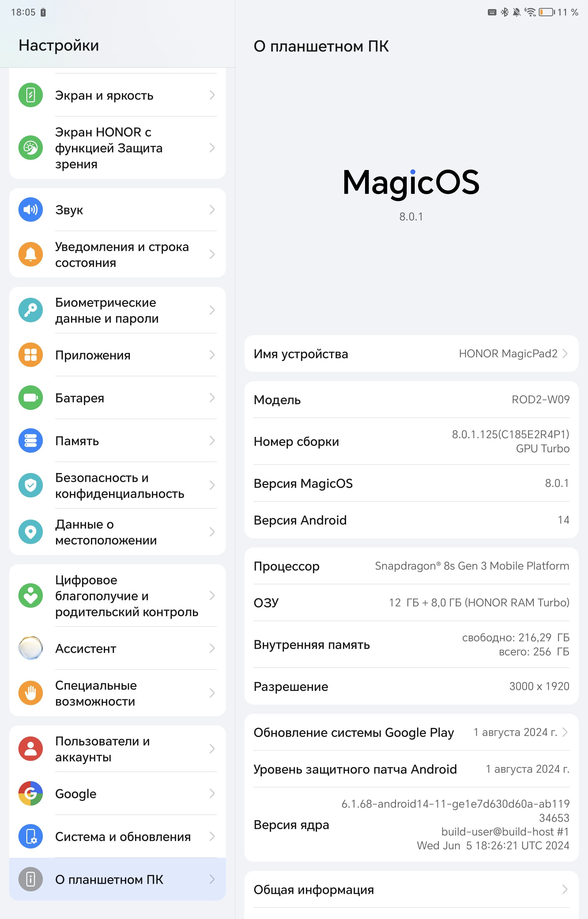Image resolution: width=588 pixels, height=919 pixels.
Task: Tap the orange Apps grid icon
Action: [31, 355]
